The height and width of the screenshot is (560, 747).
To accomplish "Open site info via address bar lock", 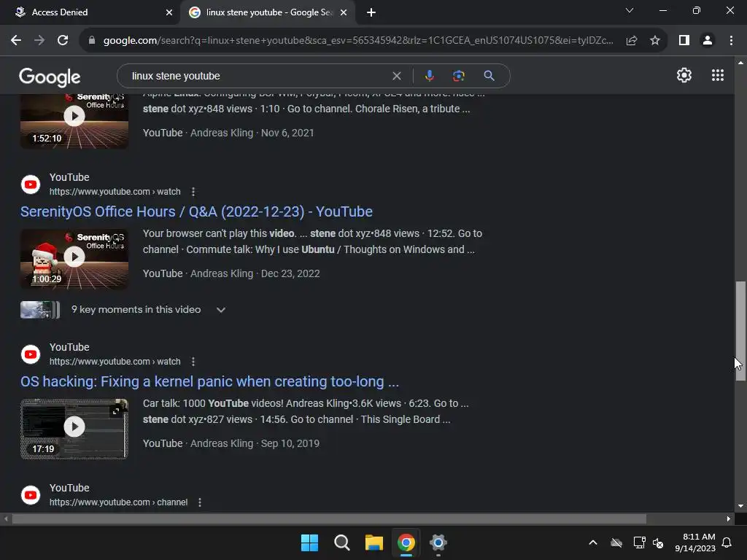I will tap(92, 41).
